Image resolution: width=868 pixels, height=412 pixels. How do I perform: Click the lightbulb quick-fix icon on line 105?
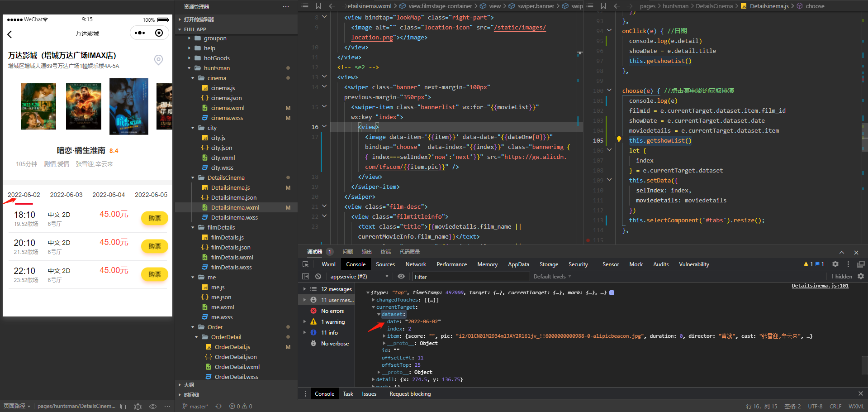pyautogui.click(x=619, y=140)
